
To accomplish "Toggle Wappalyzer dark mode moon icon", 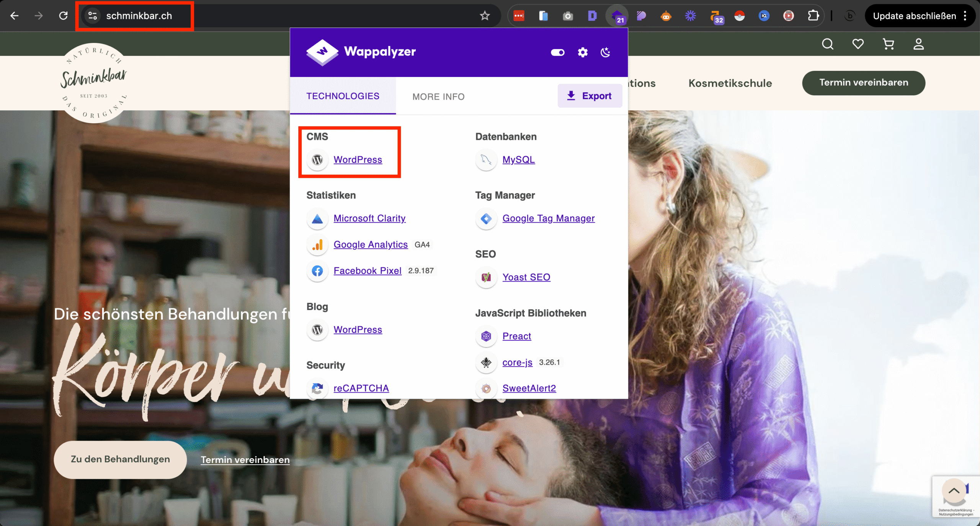I will click(x=606, y=52).
